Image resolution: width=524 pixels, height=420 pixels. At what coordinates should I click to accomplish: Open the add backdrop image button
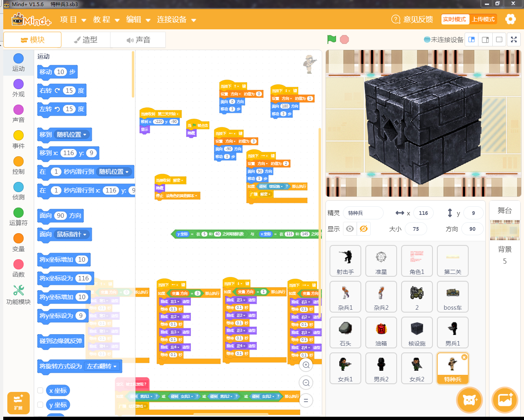click(505, 400)
